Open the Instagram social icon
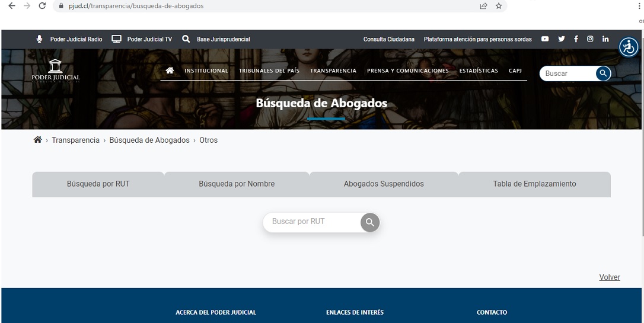This screenshot has height=323, width=644. click(590, 39)
